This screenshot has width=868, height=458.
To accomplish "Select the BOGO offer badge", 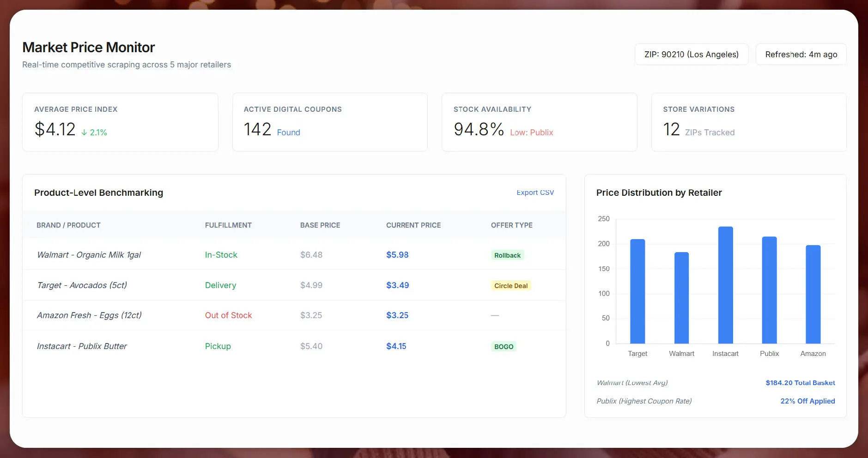I will 503,346.
